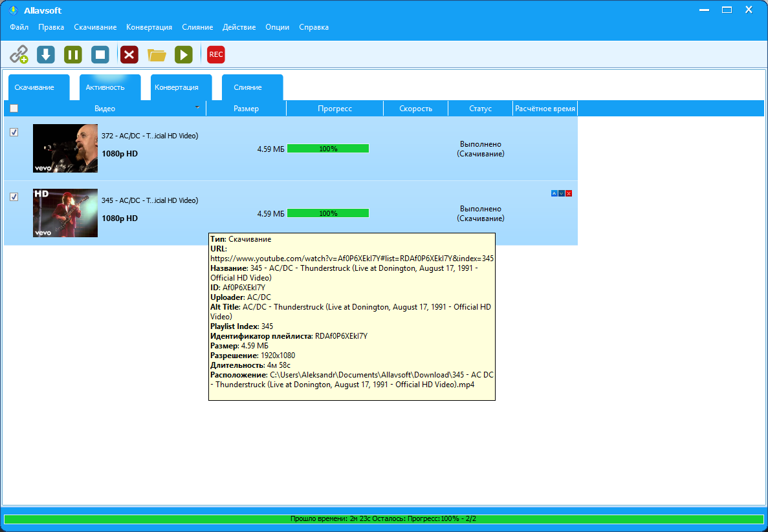Minimize the Allavsoft window
768x532 pixels.
point(705,10)
